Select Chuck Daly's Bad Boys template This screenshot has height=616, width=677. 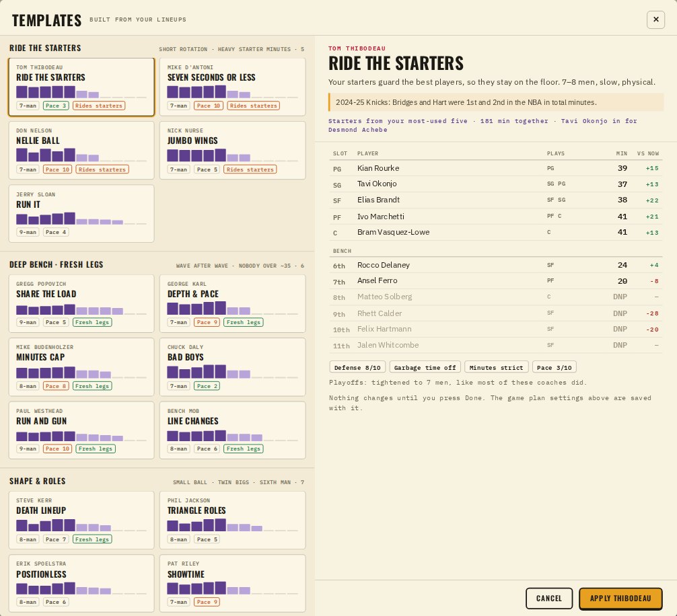232,367
